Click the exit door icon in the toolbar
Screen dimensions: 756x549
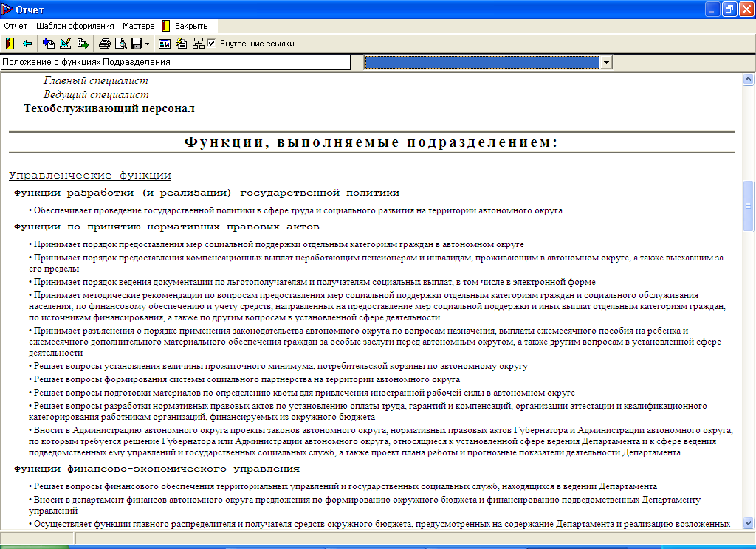(x=10, y=44)
